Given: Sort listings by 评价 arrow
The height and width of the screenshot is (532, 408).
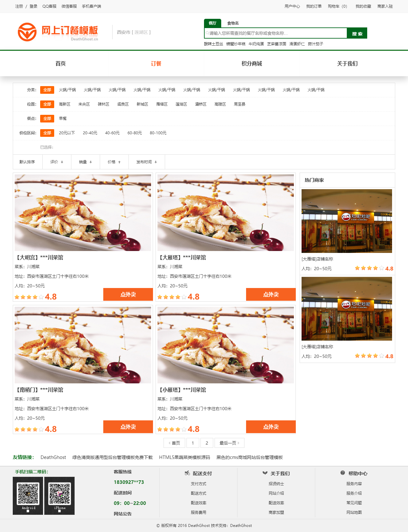Looking at the screenshot, I should pyautogui.click(x=62, y=162).
